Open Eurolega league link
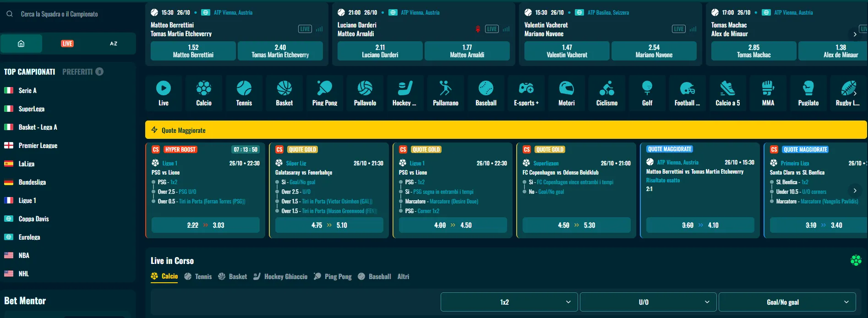This screenshot has width=868, height=318. (29, 237)
